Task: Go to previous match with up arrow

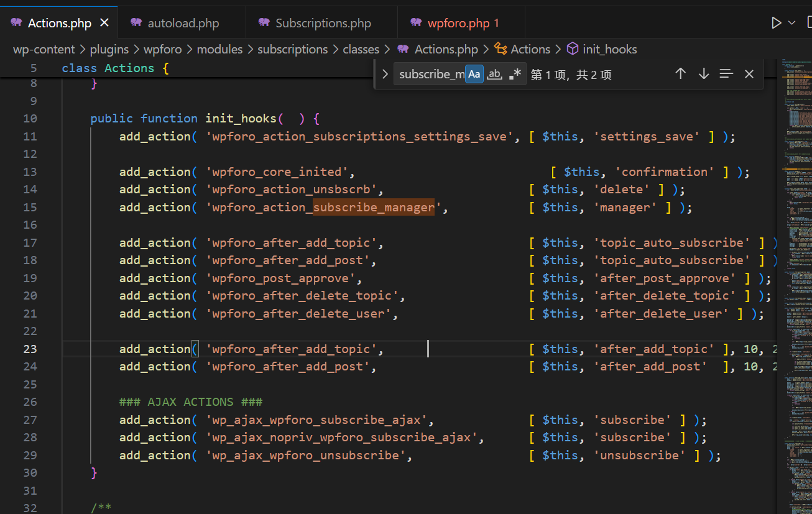Action: 680,74
